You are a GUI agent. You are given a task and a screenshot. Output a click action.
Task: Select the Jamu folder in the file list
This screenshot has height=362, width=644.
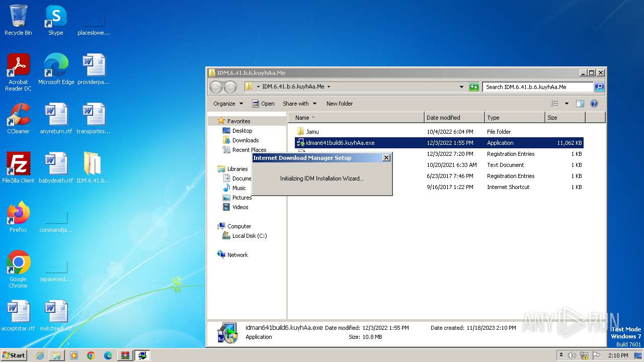[x=439, y=132]
